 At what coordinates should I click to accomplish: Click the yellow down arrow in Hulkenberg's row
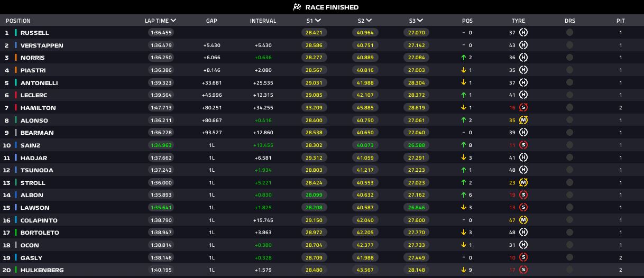click(464, 270)
